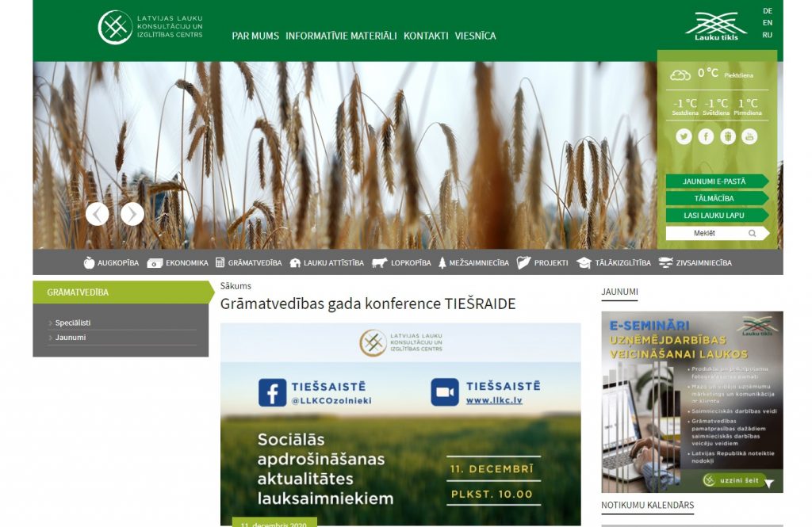The image size is (812, 527).
Task: Click the Twitter icon in the weather widget
Action: click(x=684, y=136)
